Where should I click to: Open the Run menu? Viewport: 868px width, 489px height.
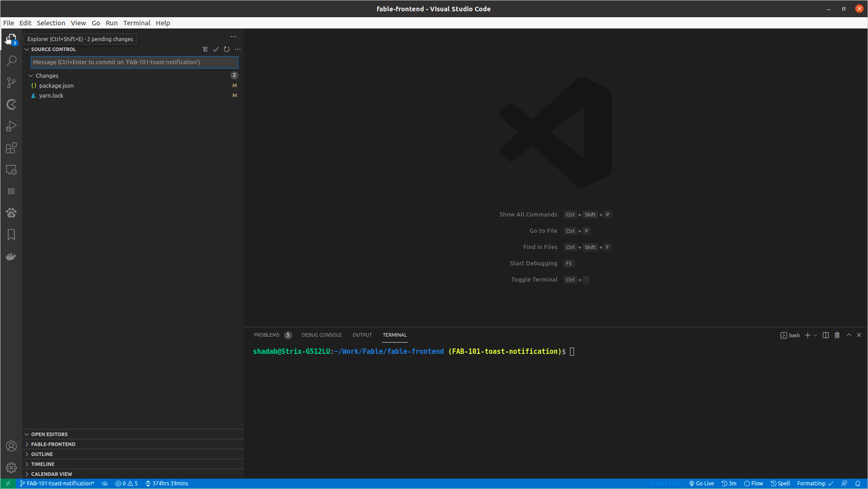click(x=112, y=23)
